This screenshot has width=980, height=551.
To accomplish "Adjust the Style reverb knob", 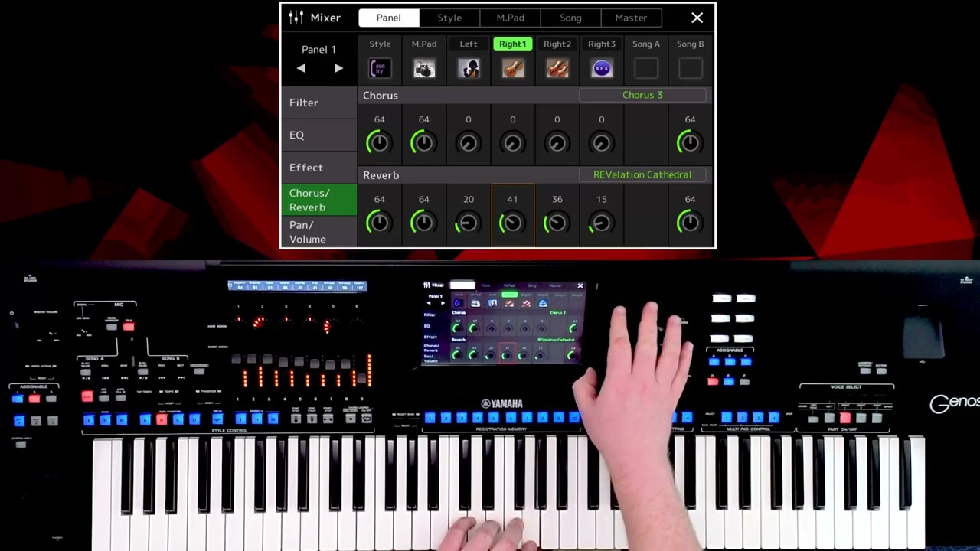I will pos(380,223).
